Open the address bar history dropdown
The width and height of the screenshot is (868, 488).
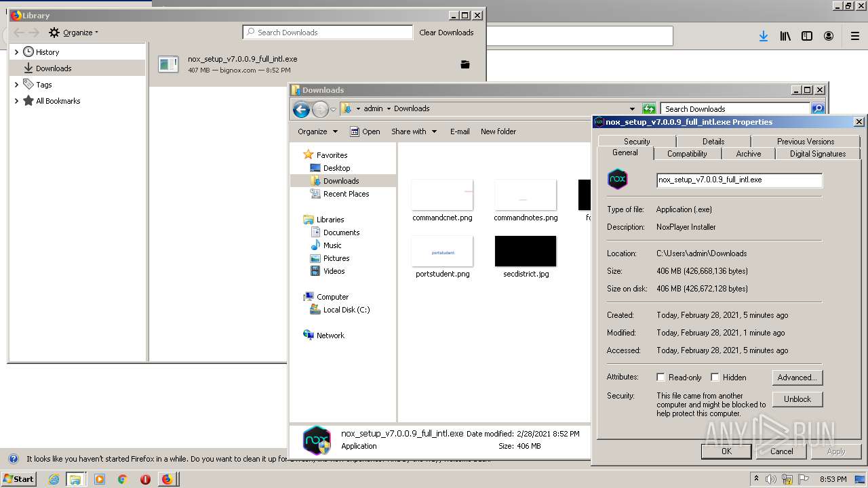(x=632, y=109)
